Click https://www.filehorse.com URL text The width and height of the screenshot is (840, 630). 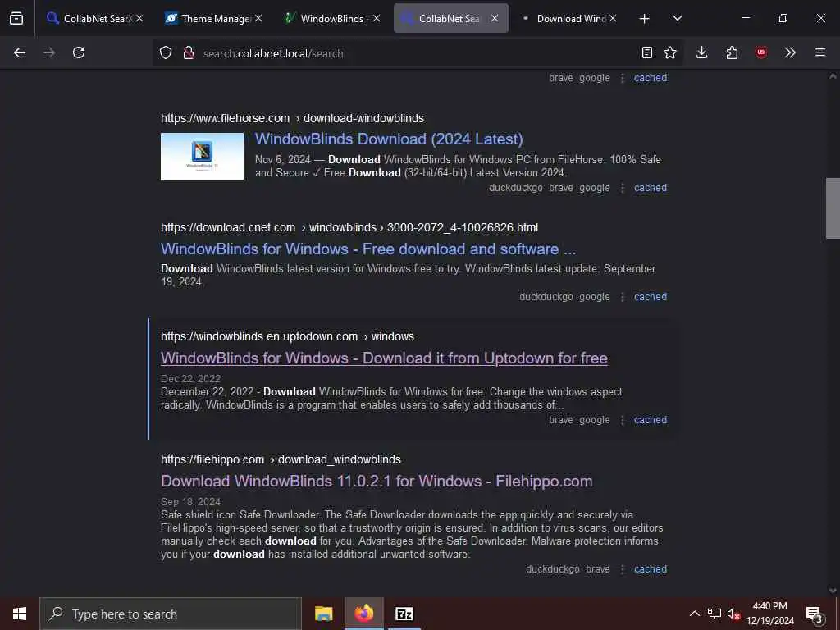(225, 118)
